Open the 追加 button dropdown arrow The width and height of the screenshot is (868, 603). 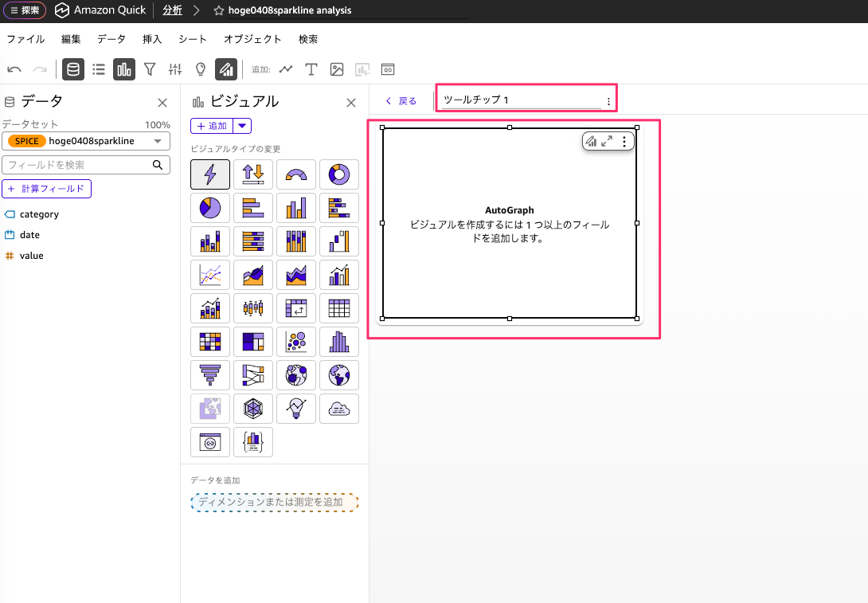click(243, 125)
